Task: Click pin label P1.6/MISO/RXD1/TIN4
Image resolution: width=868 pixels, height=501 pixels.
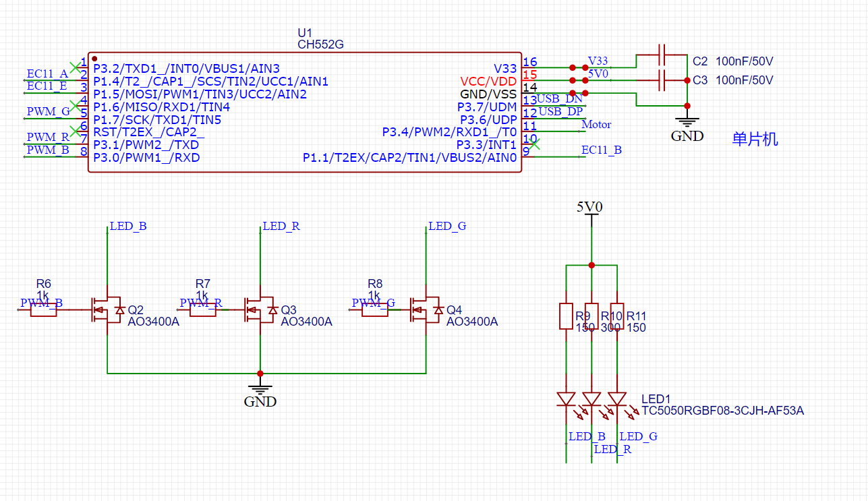Action: coord(161,107)
